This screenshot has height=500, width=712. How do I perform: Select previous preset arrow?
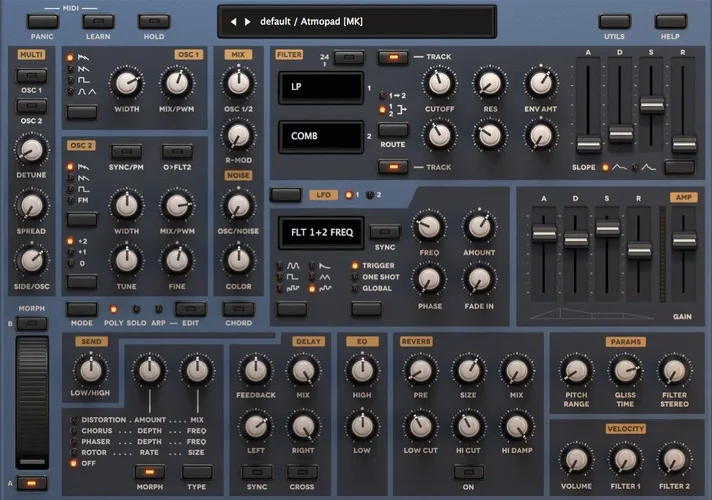tap(233, 21)
